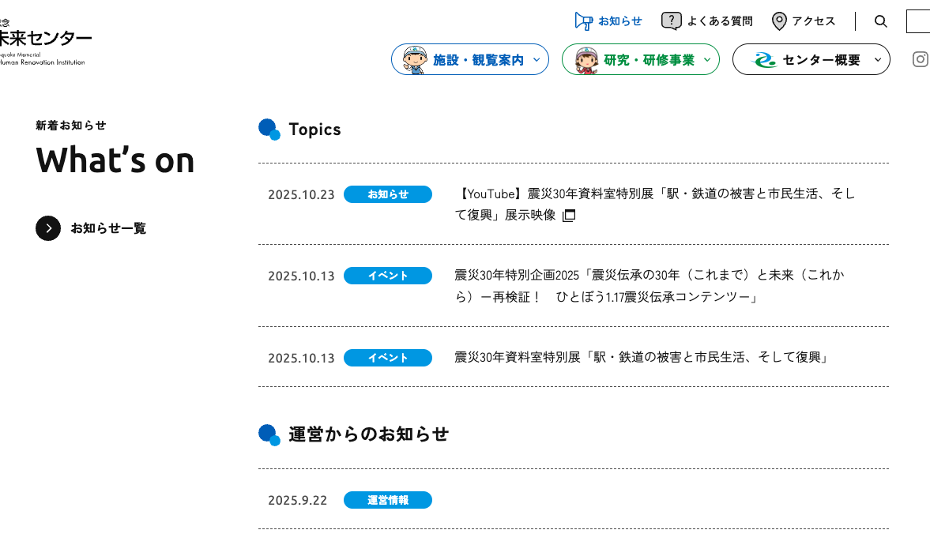The height and width of the screenshot is (560, 930).
Task: Expand the 研究・研修事業 dropdown chevron
Action: (707, 59)
